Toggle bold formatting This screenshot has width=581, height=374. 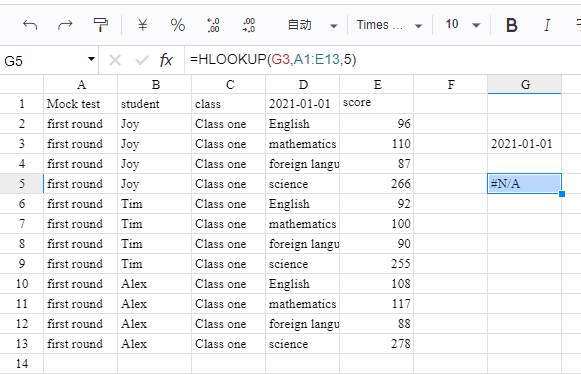(512, 25)
